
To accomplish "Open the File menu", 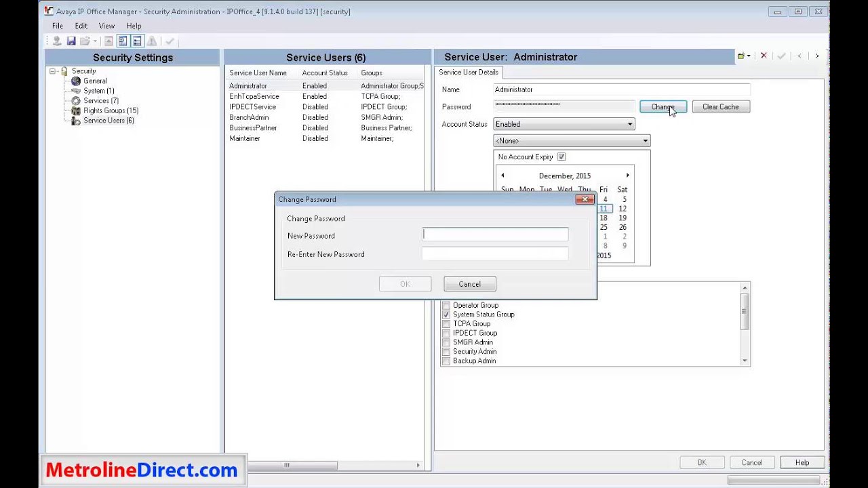I will click(x=58, y=26).
